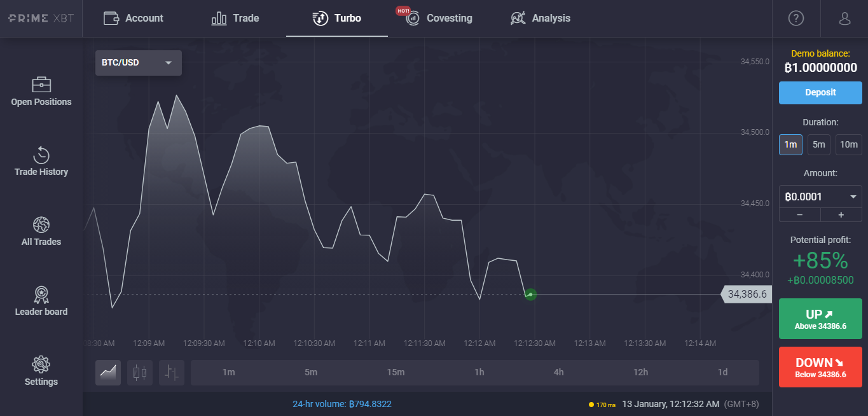Open the Amount dropdown arrow
This screenshot has width=868, height=416.
pyautogui.click(x=853, y=197)
